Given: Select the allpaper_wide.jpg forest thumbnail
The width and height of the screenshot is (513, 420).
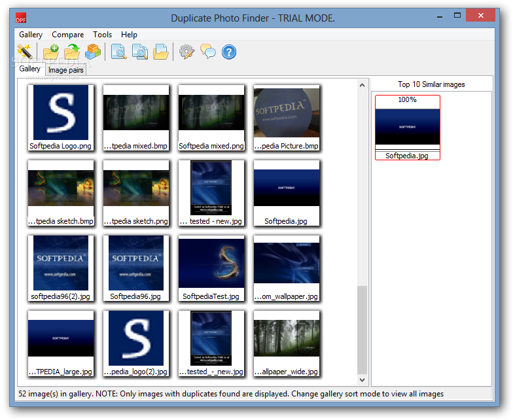Looking at the screenshot, I should (x=287, y=343).
